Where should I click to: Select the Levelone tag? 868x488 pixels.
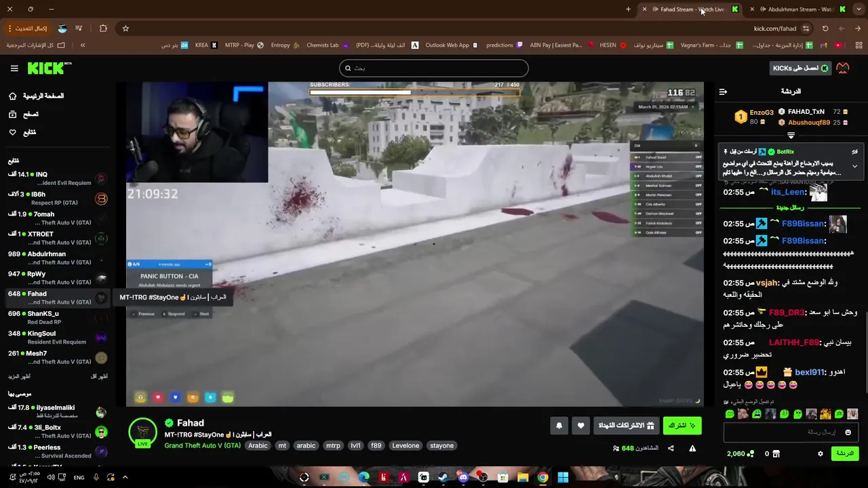click(406, 445)
